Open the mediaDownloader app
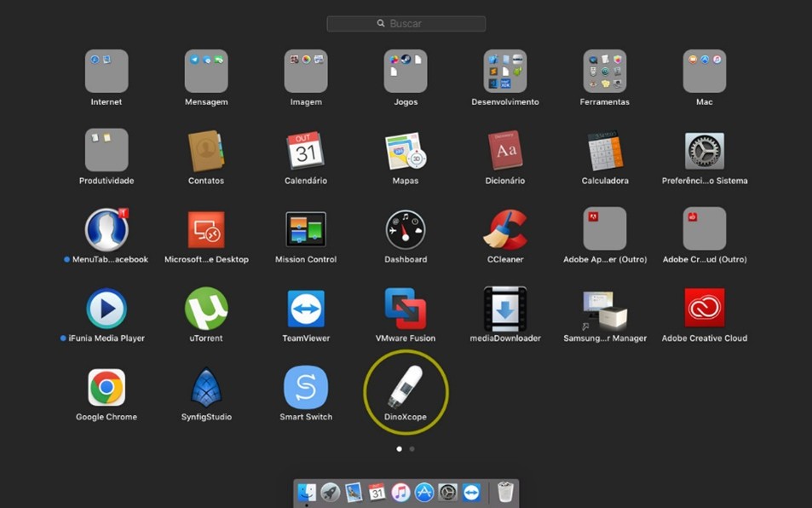The height and width of the screenshot is (508, 812). coord(505,309)
